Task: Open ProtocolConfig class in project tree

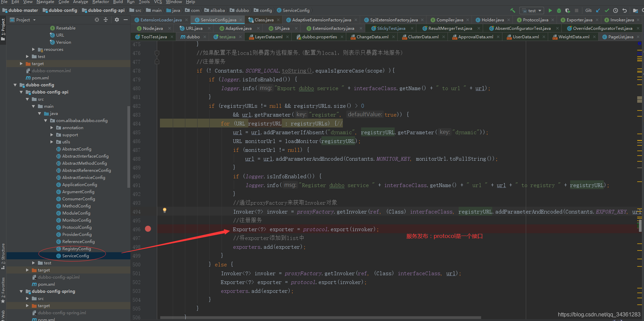Action: pos(77,227)
